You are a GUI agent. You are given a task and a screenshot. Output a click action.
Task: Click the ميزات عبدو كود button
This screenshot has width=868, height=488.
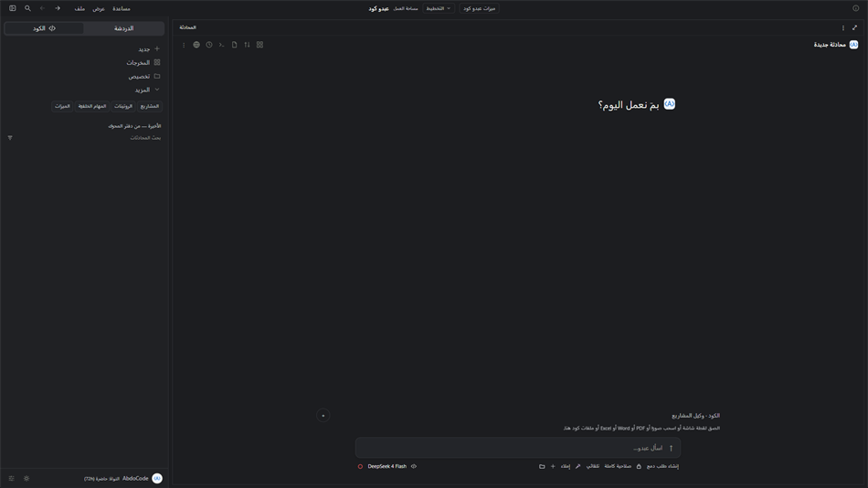coord(479,8)
